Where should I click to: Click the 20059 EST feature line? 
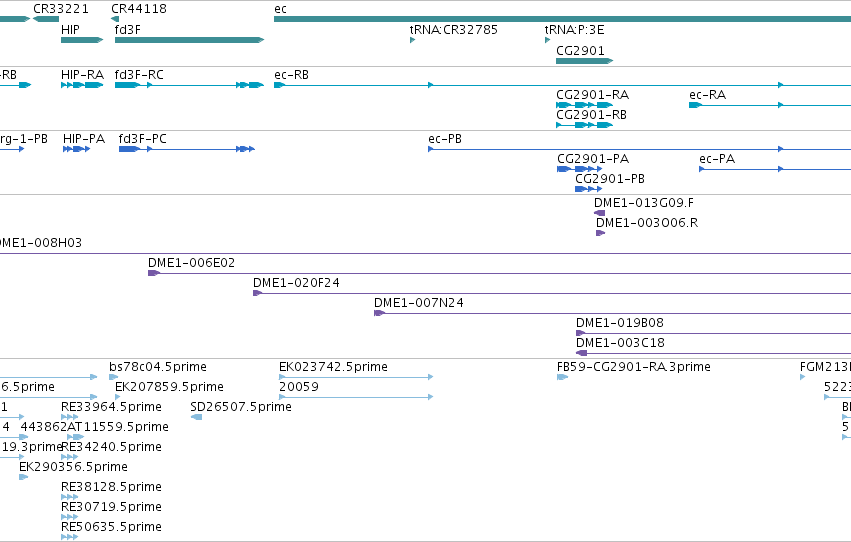tap(356, 397)
